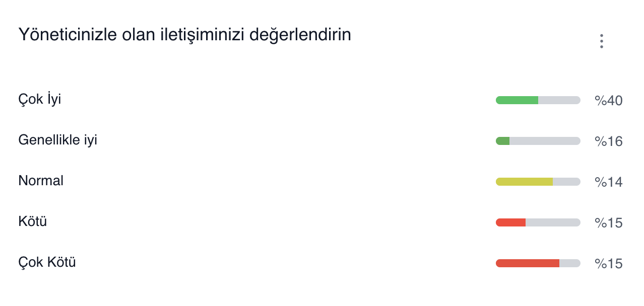
Task: Select the Normal answer label
Action: tap(41, 181)
